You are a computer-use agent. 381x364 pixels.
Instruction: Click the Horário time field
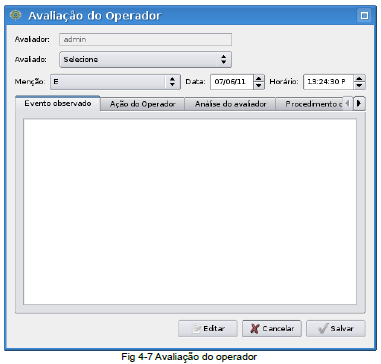(328, 82)
